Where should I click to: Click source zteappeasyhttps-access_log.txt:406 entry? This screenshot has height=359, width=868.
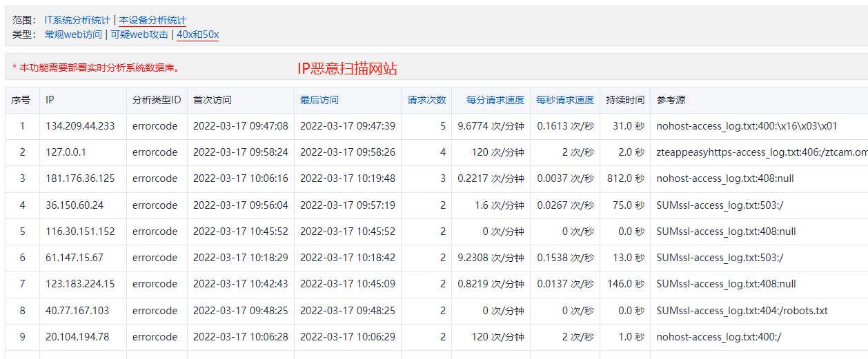point(762,152)
